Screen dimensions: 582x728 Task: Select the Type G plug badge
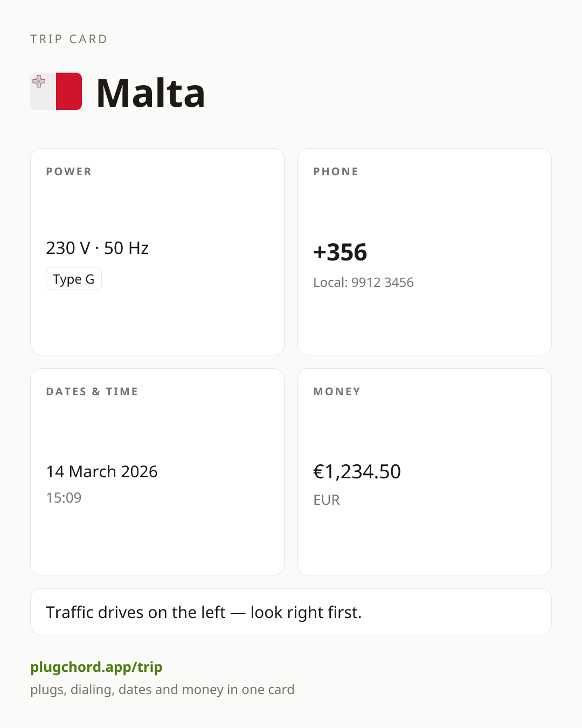coord(74,279)
